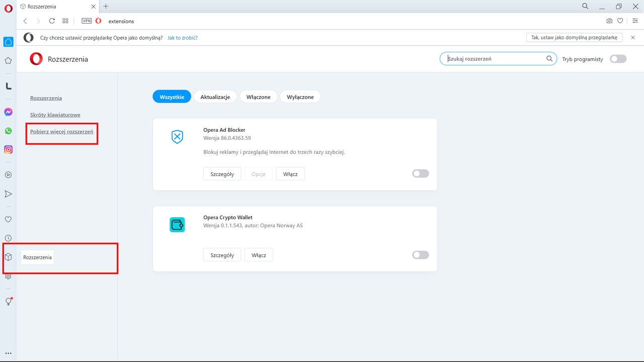Click the Opera Crypto Wallet icon
The image size is (644, 362).
pos(177,225)
